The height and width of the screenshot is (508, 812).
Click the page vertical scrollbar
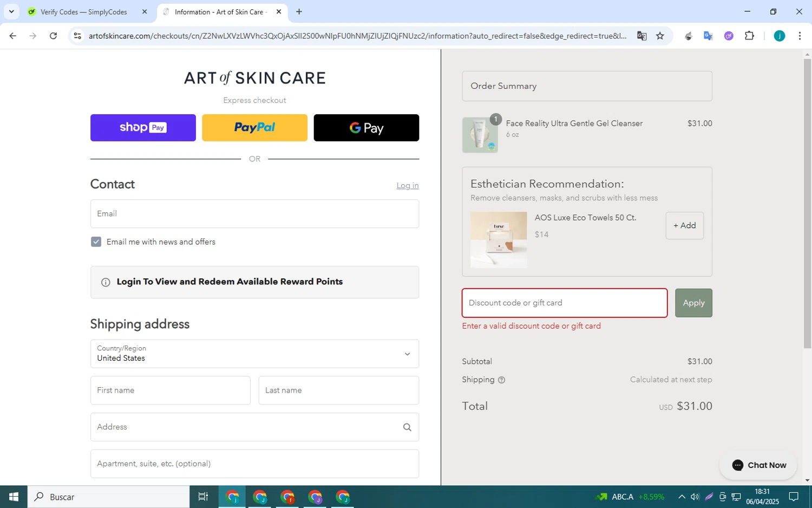pos(807,203)
